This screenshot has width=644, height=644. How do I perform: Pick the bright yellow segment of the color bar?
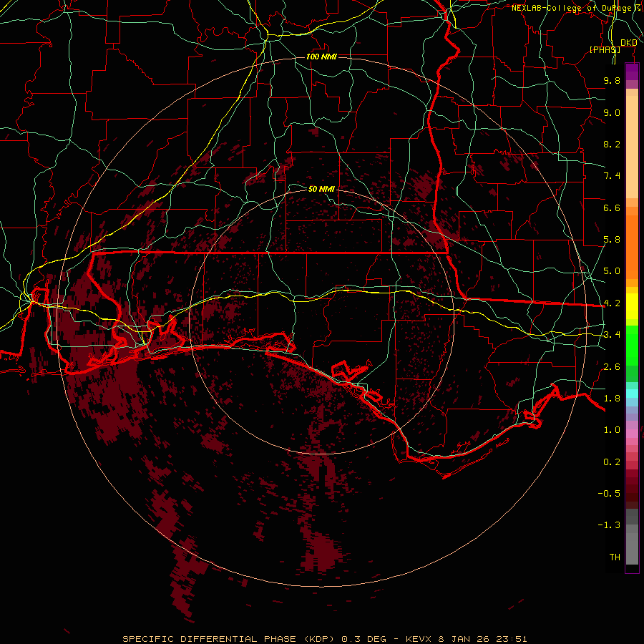[632, 306]
